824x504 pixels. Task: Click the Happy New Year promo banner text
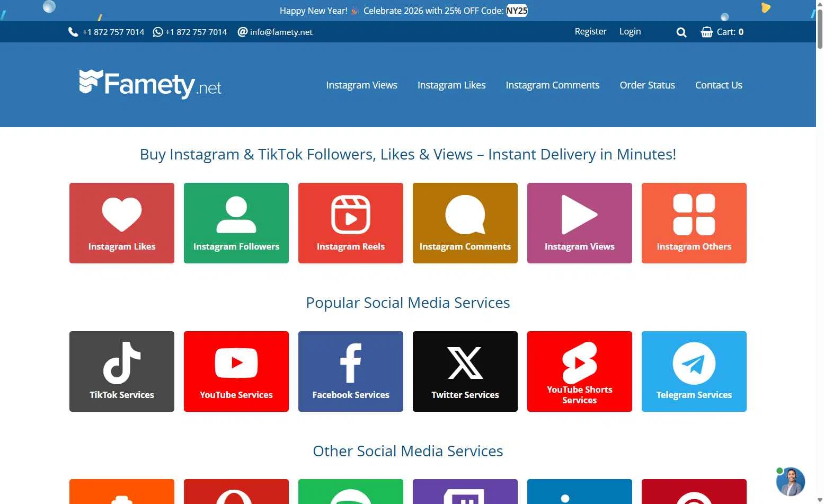(403, 11)
